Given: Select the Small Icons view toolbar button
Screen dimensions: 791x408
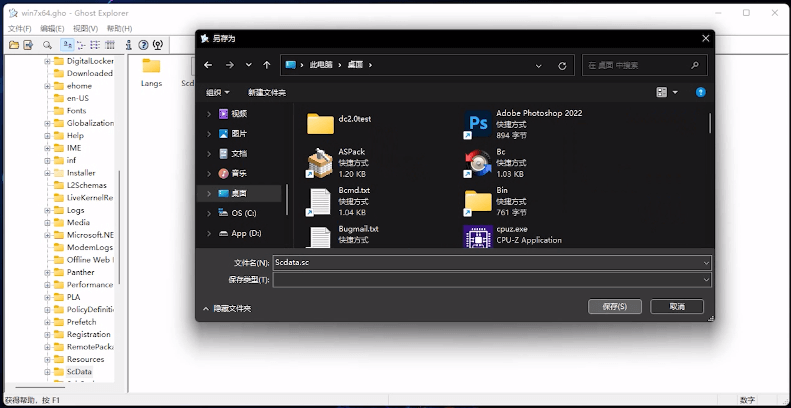Looking at the screenshot, I should [x=81, y=45].
